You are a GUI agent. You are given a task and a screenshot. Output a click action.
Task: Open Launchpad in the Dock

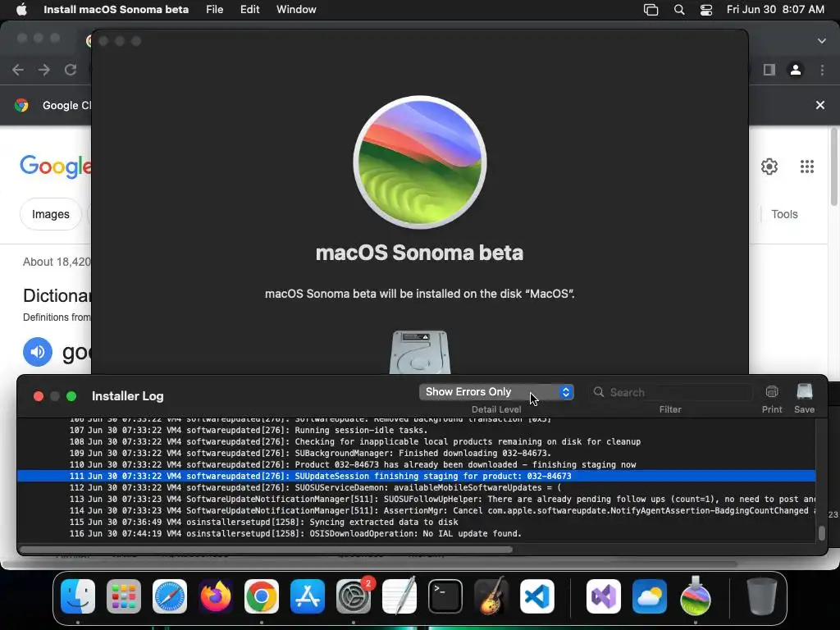(x=124, y=596)
